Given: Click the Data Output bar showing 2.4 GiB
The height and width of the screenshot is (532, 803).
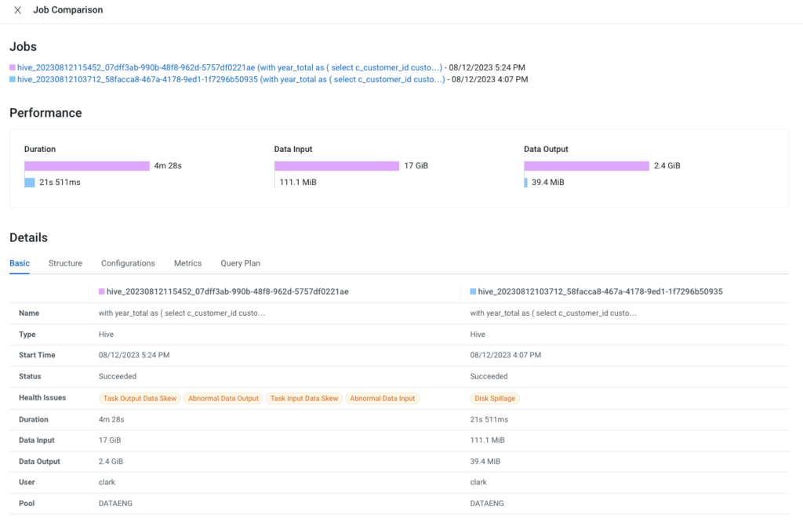Looking at the screenshot, I should tap(586, 165).
